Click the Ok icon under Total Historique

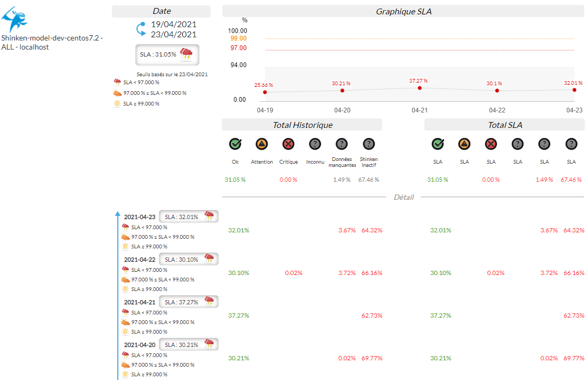[235, 144]
